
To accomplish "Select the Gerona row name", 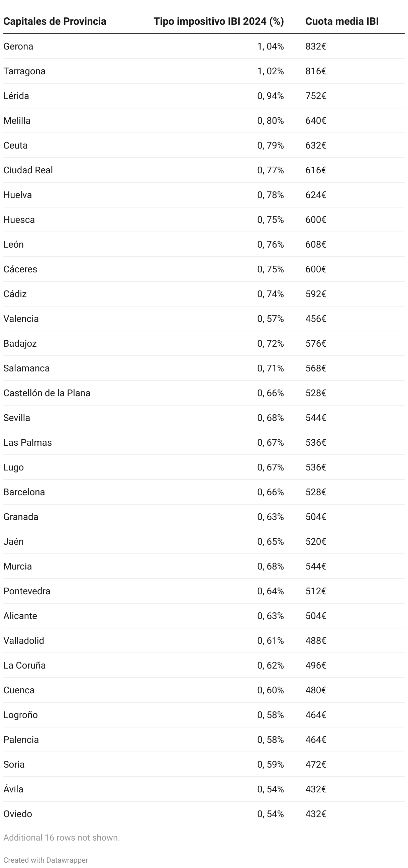I will [18, 46].
